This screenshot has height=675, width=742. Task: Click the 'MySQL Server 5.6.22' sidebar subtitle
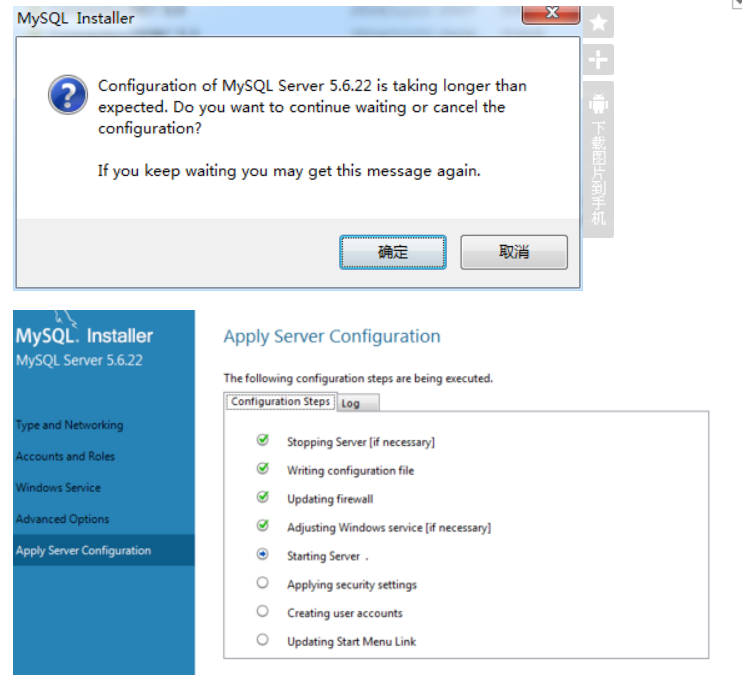[79, 361]
